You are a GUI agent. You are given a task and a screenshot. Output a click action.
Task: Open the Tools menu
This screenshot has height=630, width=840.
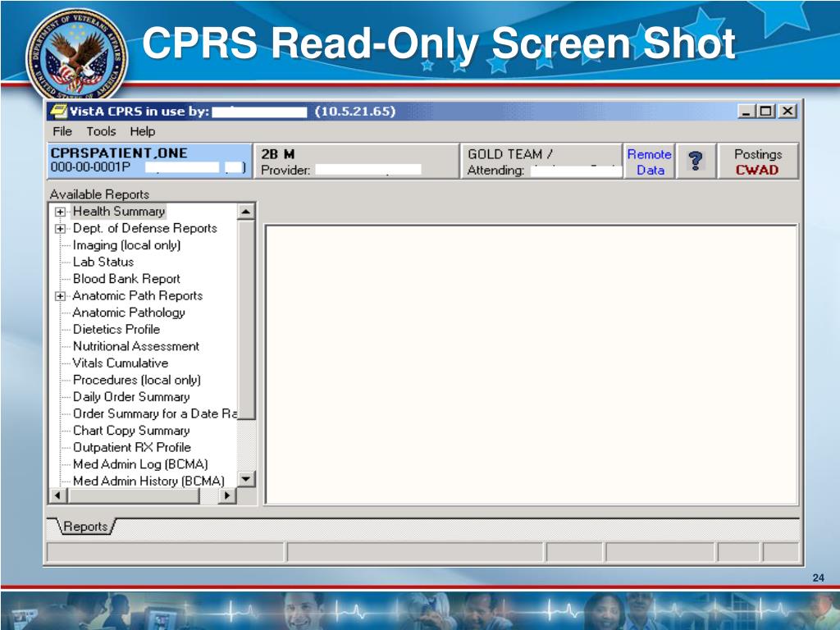click(x=101, y=131)
